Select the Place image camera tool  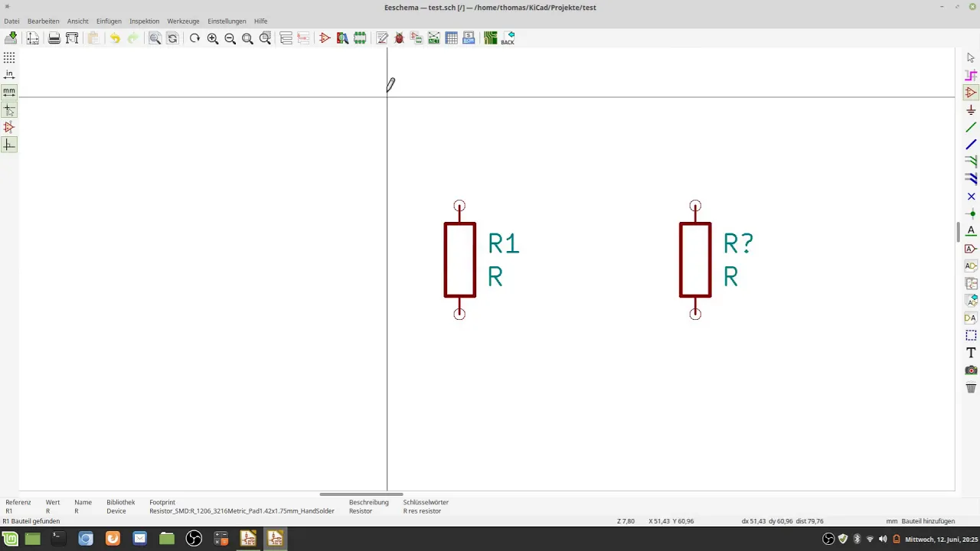(x=971, y=370)
